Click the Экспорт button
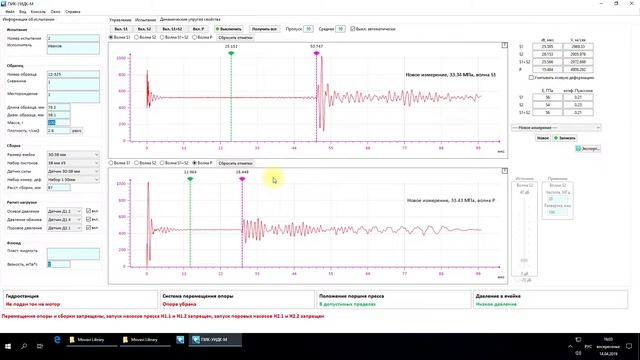This screenshot has height=360, width=640. tap(588, 149)
